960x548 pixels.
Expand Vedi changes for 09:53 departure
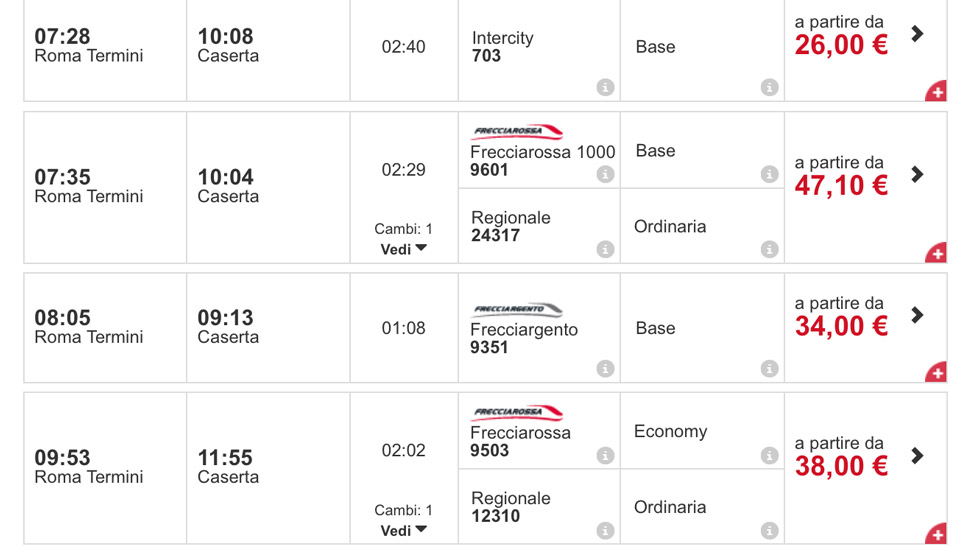(403, 531)
